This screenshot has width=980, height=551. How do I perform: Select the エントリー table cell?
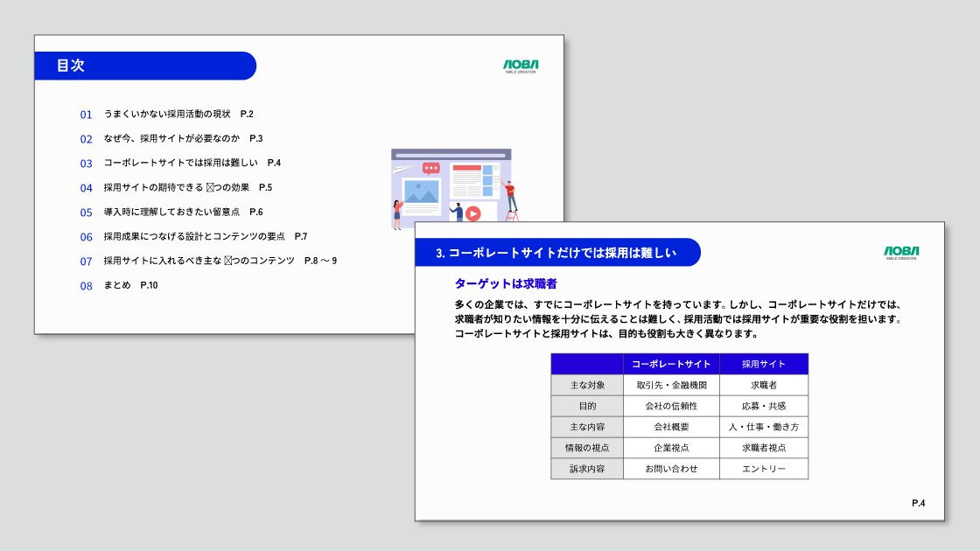click(x=763, y=469)
